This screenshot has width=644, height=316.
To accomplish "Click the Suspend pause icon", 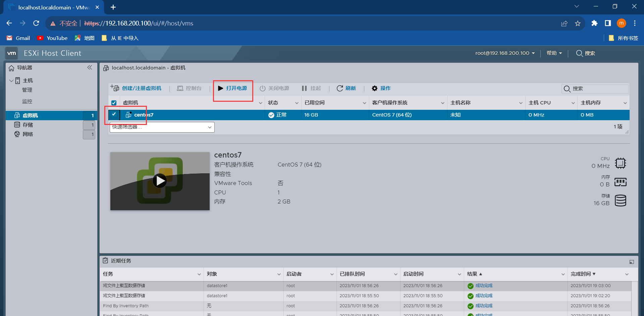I will point(304,88).
